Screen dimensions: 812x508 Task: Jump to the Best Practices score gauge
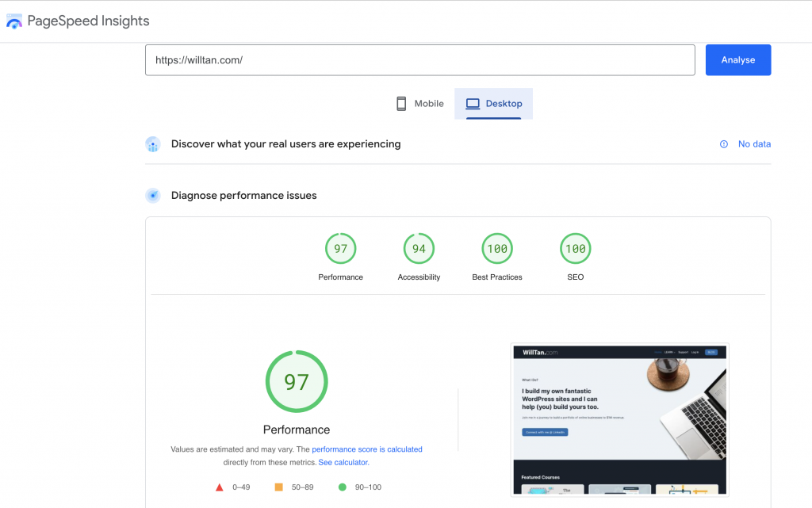pyautogui.click(x=497, y=249)
